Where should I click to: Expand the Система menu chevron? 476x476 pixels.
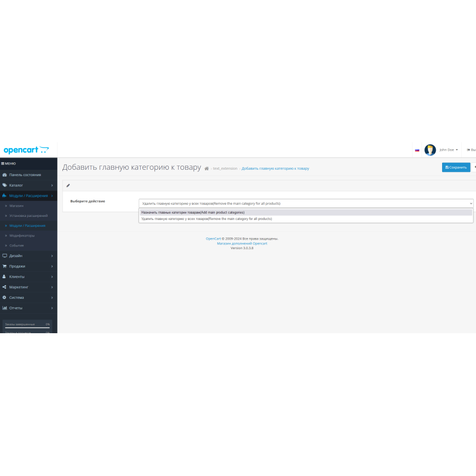52,298
